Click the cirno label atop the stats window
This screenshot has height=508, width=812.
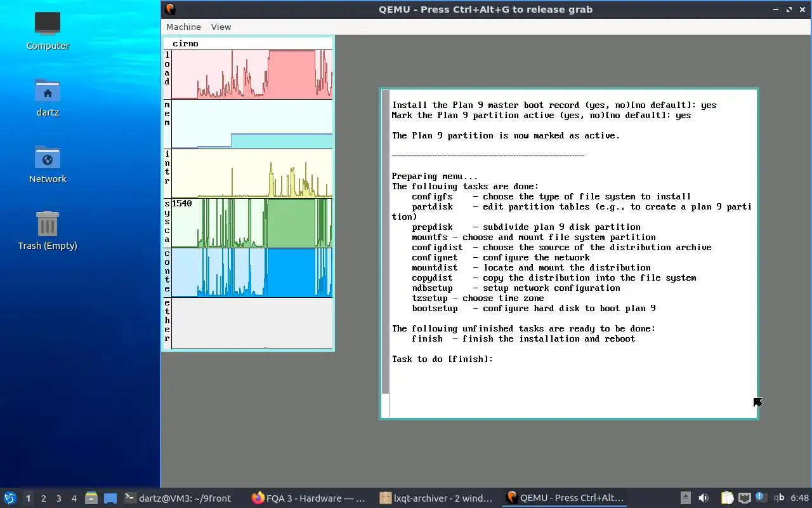pyautogui.click(x=185, y=44)
